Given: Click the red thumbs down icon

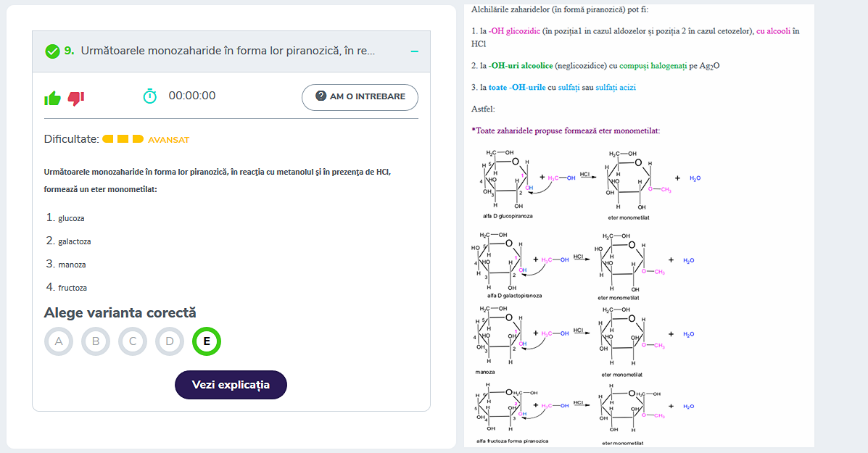Looking at the screenshot, I should (76, 99).
